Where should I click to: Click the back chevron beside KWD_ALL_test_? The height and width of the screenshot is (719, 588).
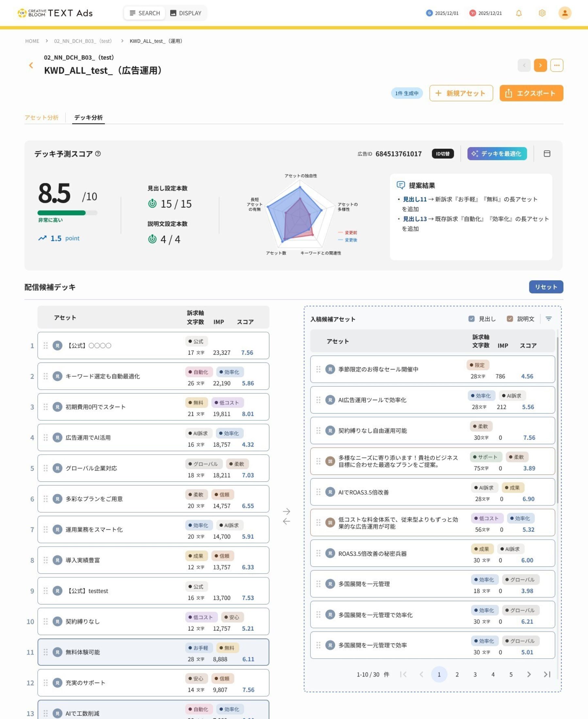tap(31, 65)
